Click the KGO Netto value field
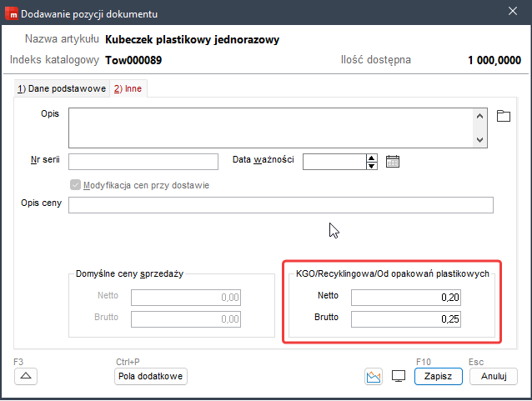 [x=406, y=298]
